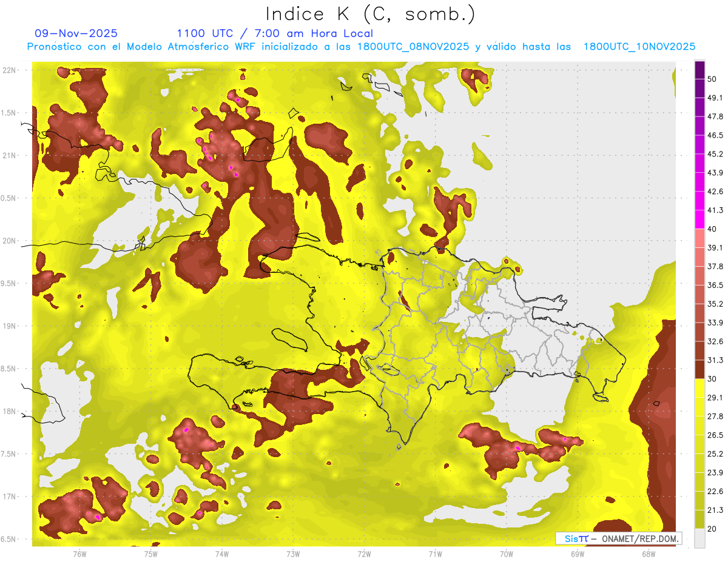728x562 pixels.
Task: Click legend value "50"
Action: pyautogui.click(x=712, y=79)
